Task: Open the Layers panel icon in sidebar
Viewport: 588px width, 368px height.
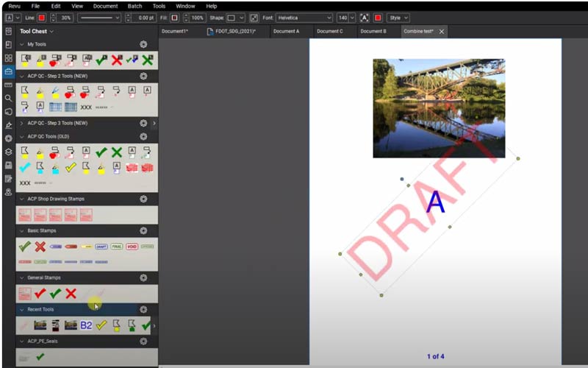Action: 8,152
